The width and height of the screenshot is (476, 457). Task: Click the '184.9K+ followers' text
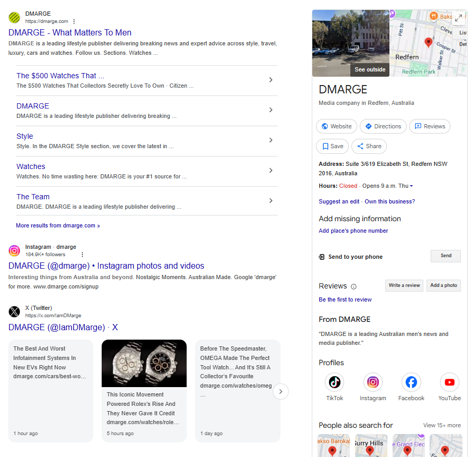click(45, 255)
